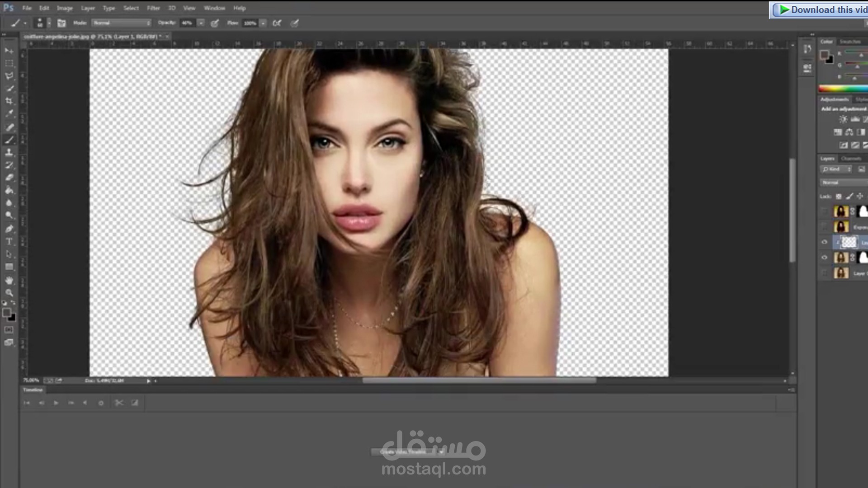Image resolution: width=868 pixels, height=488 pixels.
Task: Click the Levels adjustment icon in Adjustments panel
Action: 855,119
